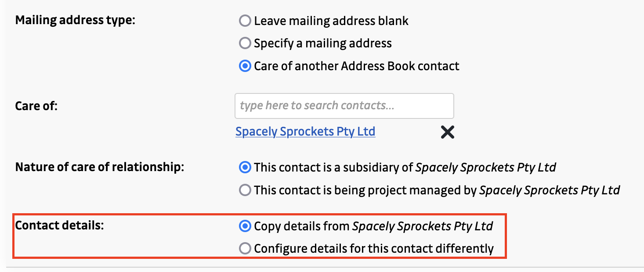Click the Configure details differently label text
644x272 pixels.
click(x=374, y=249)
